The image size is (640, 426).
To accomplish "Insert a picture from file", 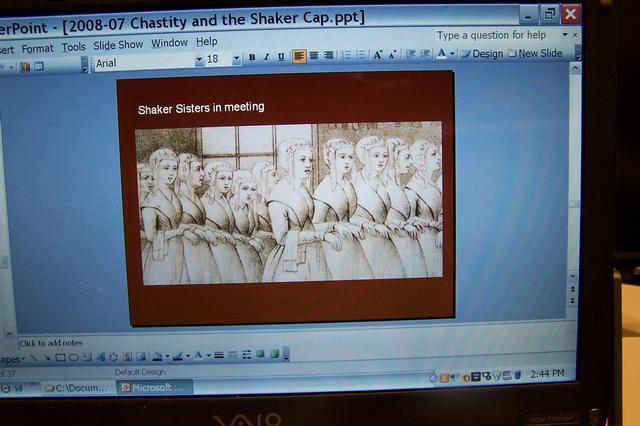I will click(x=141, y=357).
